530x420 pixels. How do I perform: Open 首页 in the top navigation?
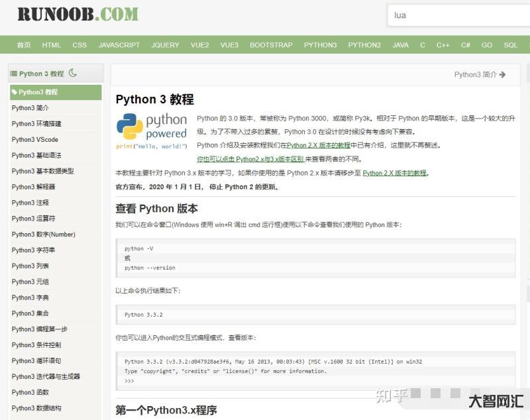(x=24, y=45)
